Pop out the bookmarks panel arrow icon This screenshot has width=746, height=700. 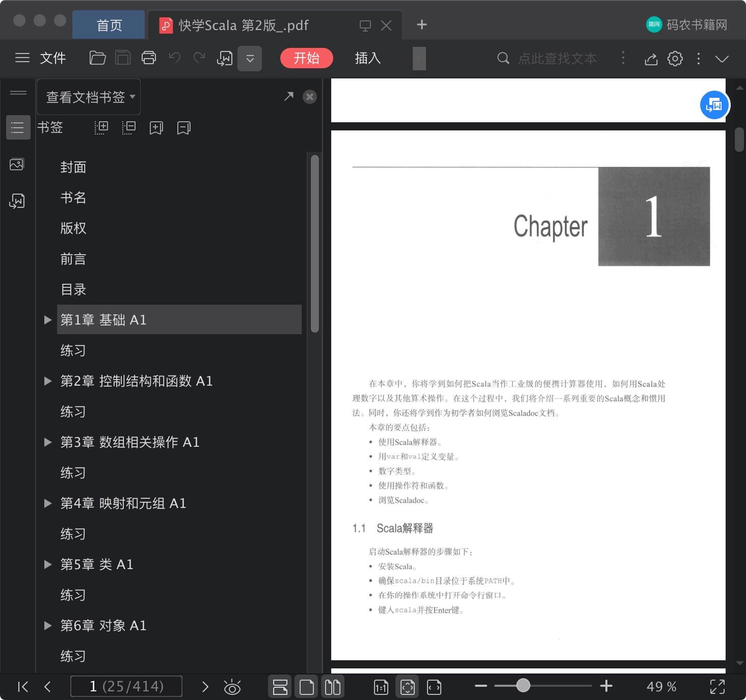[x=289, y=96]
